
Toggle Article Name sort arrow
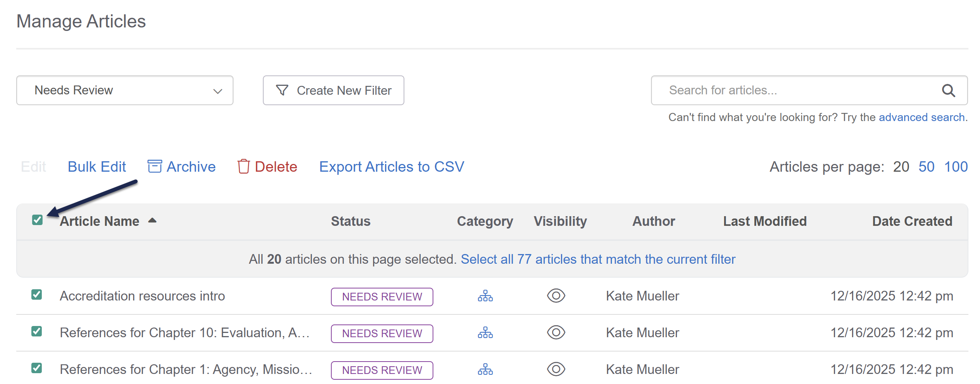pos(152,220)
